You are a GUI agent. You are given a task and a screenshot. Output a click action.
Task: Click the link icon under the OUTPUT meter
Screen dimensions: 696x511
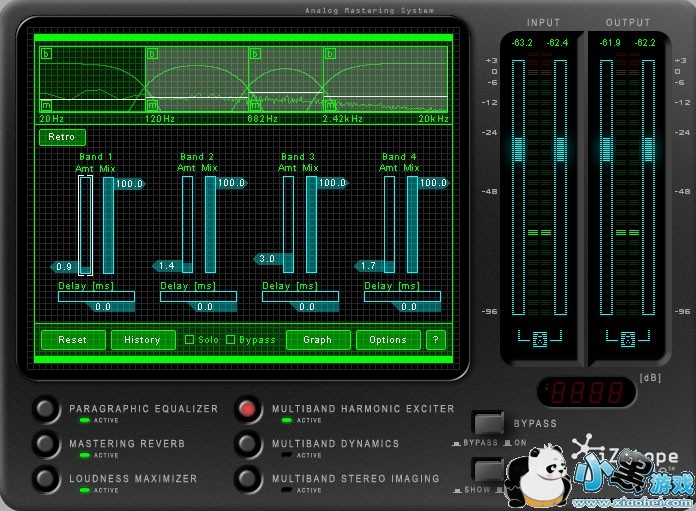pos(628,339)
